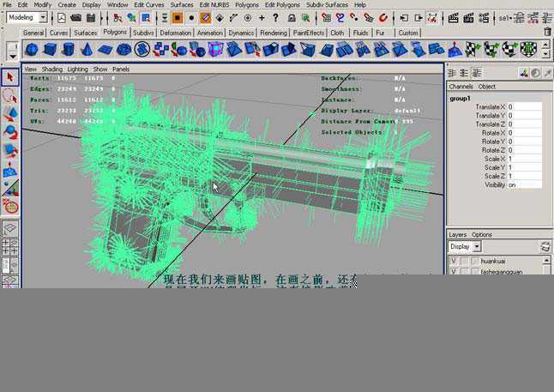This screenshot has width=554, height=392.
Task: Select the Move tool in toolbox
Action: (x=10, y=114)
